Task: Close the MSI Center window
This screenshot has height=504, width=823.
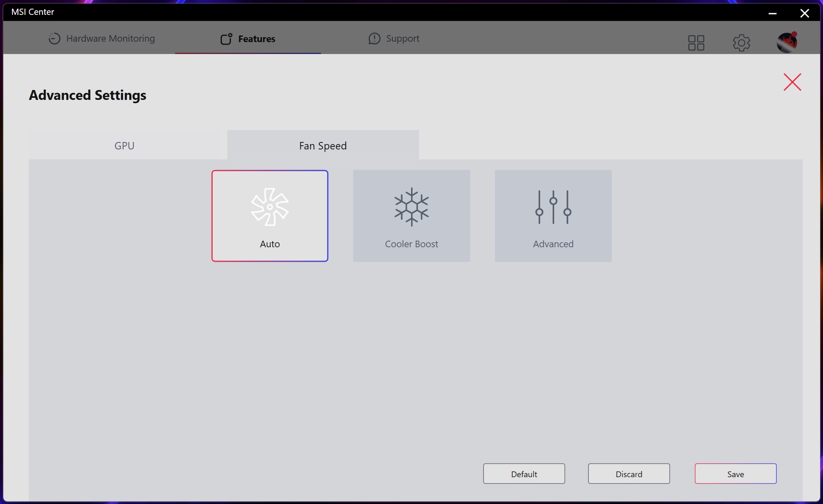Action: (805, 13)
